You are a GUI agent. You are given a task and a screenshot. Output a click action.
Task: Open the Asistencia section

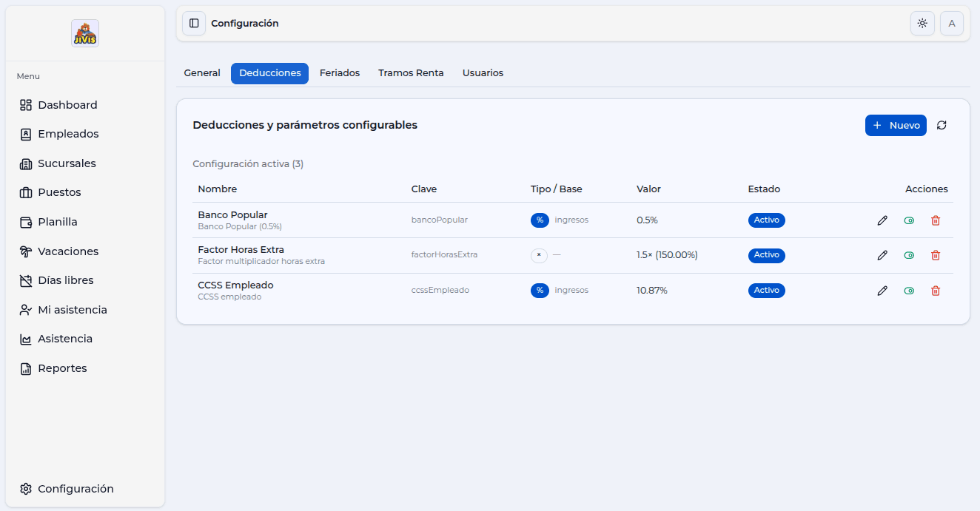pyautogui.click(x=85, y=339)
